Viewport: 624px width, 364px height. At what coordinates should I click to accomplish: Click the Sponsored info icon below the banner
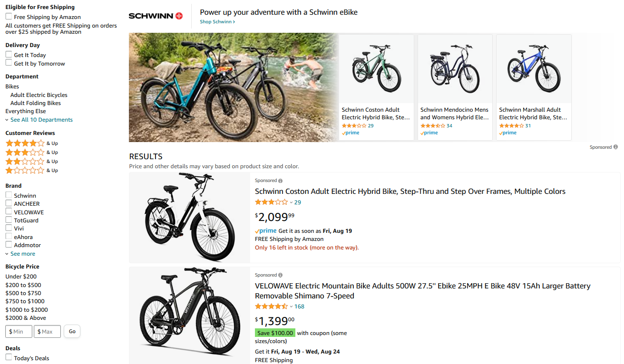615,147
